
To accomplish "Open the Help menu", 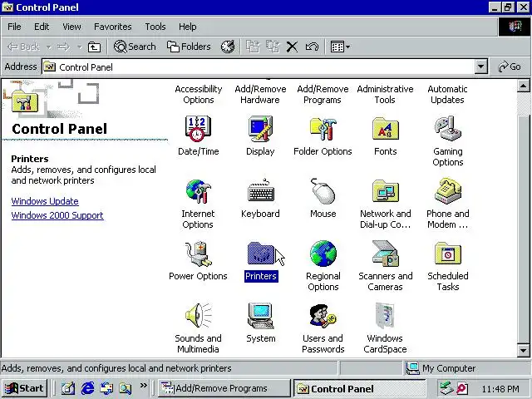I will tap(187, 27).
